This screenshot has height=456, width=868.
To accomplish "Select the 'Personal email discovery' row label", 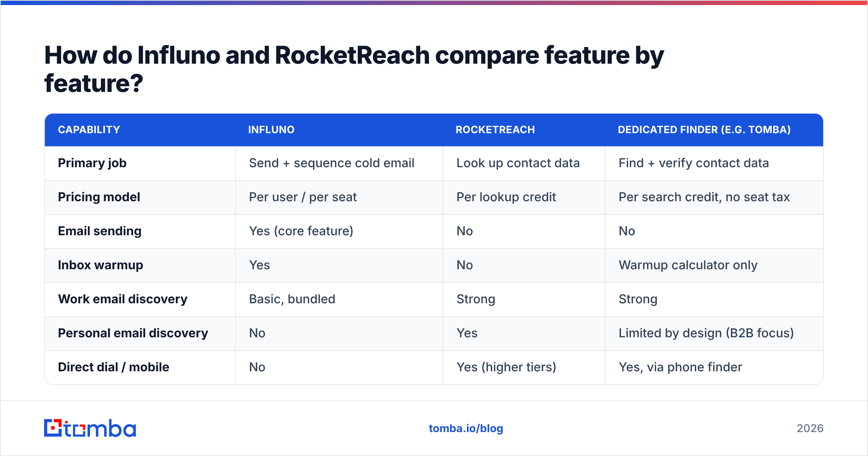I will click(133, 333).
